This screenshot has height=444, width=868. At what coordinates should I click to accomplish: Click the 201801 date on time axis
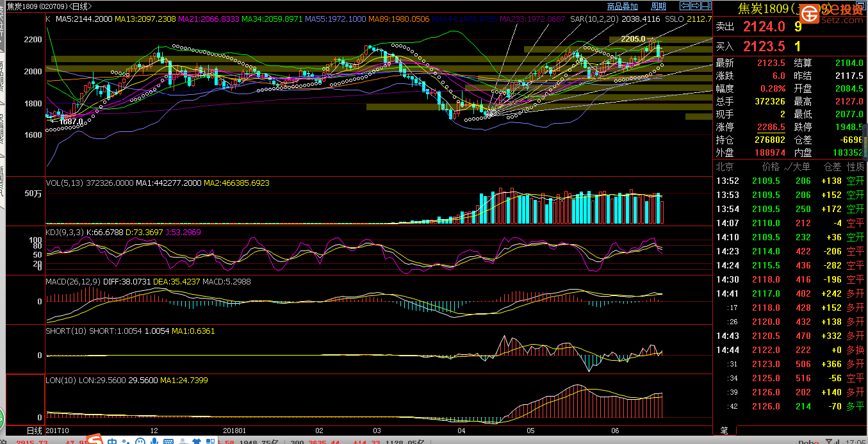coord(234,431)
